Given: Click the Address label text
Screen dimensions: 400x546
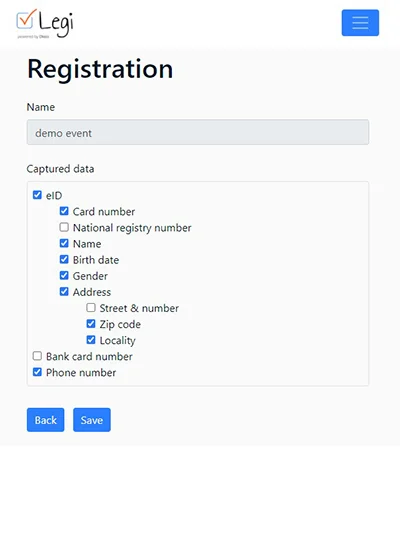Looking at the screenshot, I should click(x=92, y=292).
